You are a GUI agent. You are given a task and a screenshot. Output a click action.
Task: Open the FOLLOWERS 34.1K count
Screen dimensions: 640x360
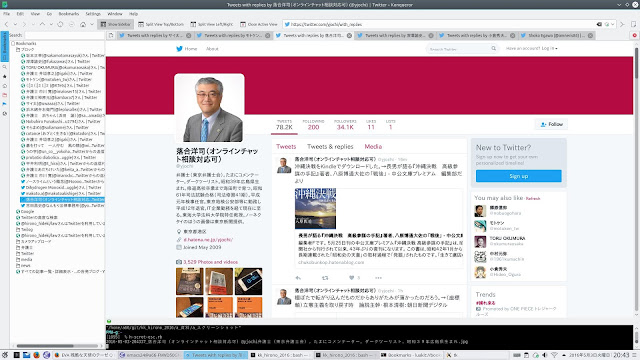tap(345, 125)
